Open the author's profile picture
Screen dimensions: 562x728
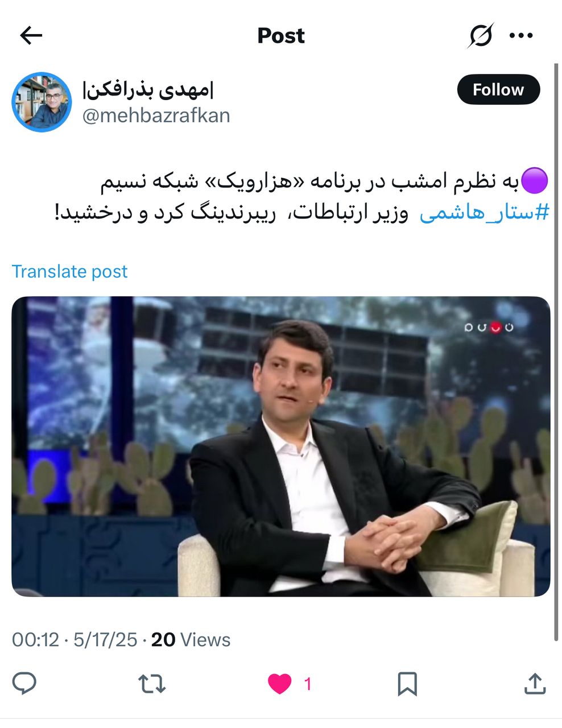coord(42,102)
